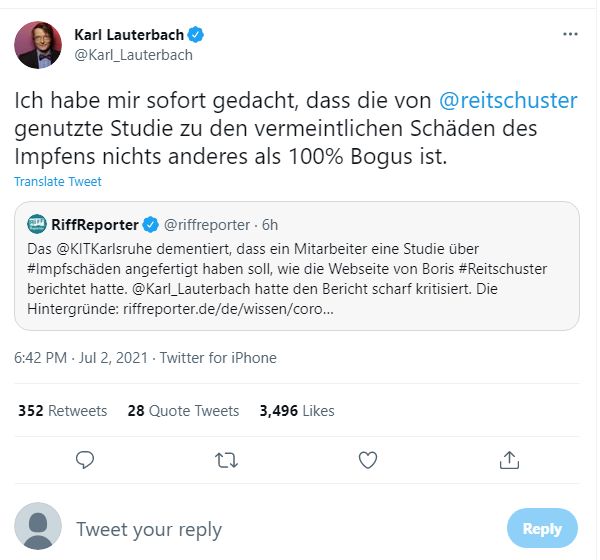Retweet using the retweet arrows icon

pos(227,459)
